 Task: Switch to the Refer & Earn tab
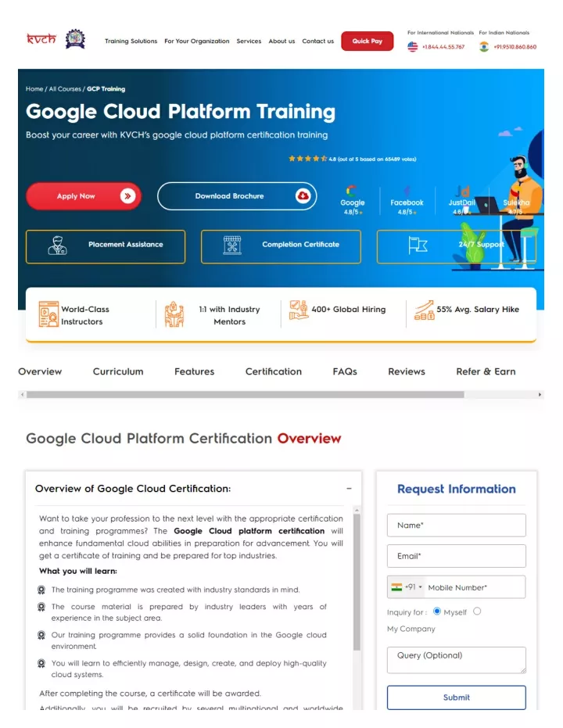tap(486, 371)
